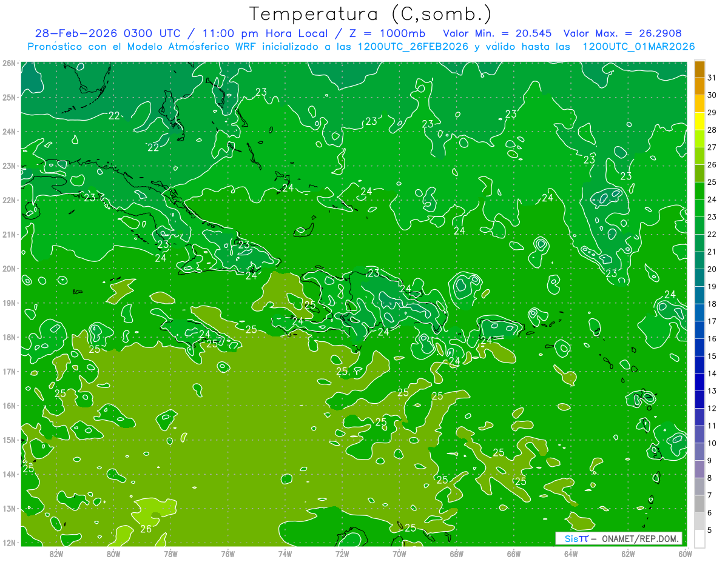Select the 13N latitude axis label
Screen dimensions: 728x562
pos(8,508)
